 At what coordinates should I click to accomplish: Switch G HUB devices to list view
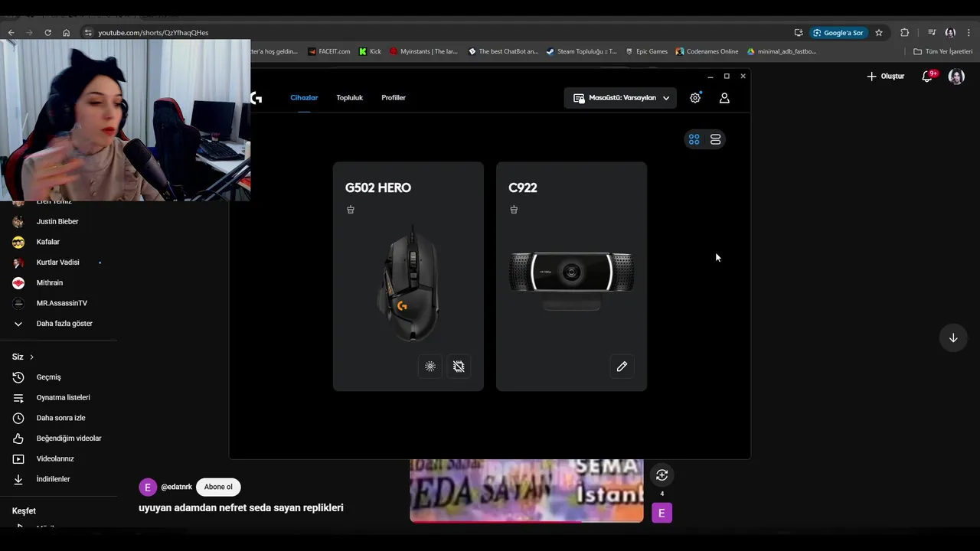pyautogui.click(x=715, y=139)
